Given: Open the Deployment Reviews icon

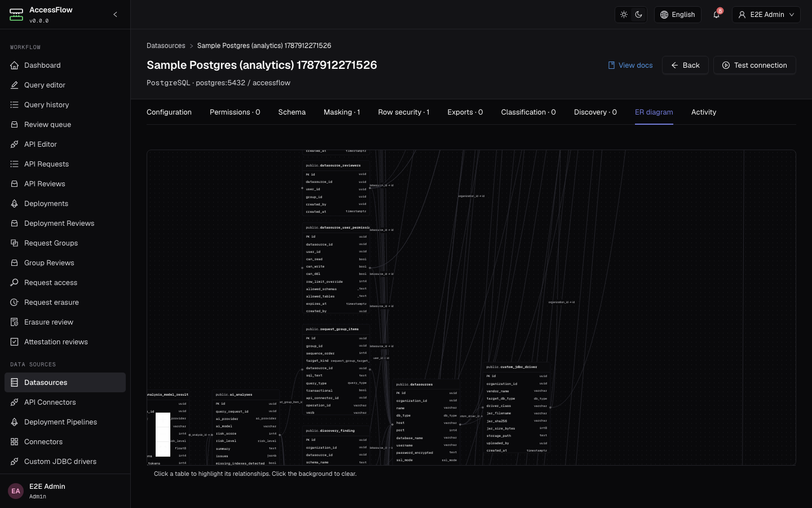Looking at the screenshot, I should 15,224.
